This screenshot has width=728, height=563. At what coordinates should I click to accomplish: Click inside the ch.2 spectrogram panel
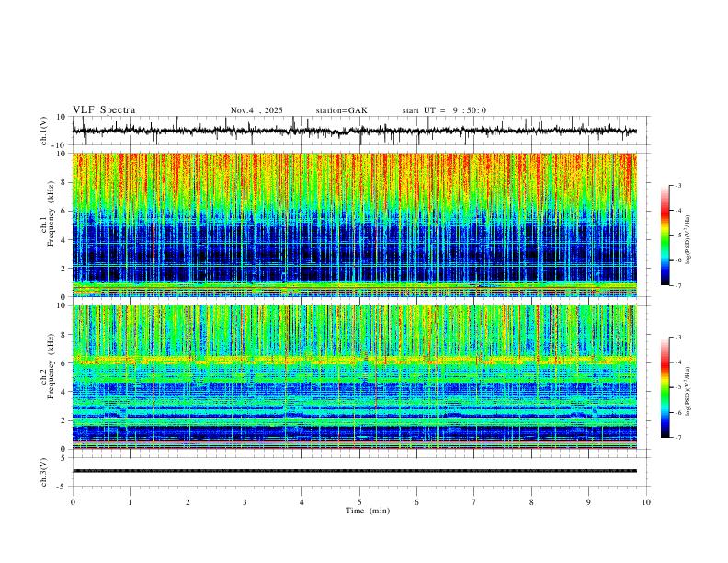tap(354, 377)
